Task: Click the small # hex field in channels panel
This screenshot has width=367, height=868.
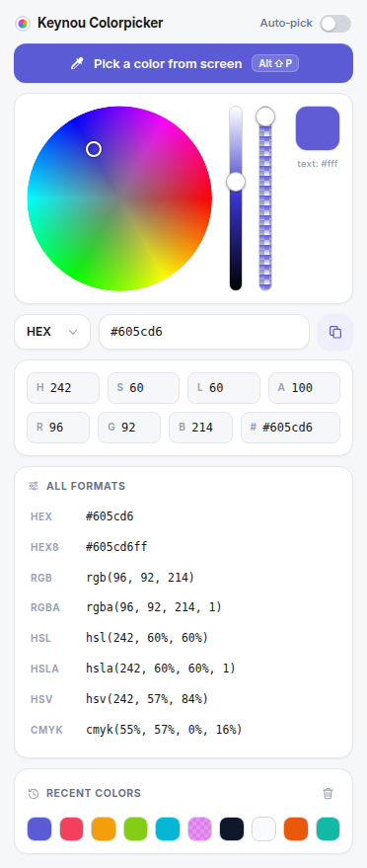Action: pyautogui.click(x=291, y=428)
